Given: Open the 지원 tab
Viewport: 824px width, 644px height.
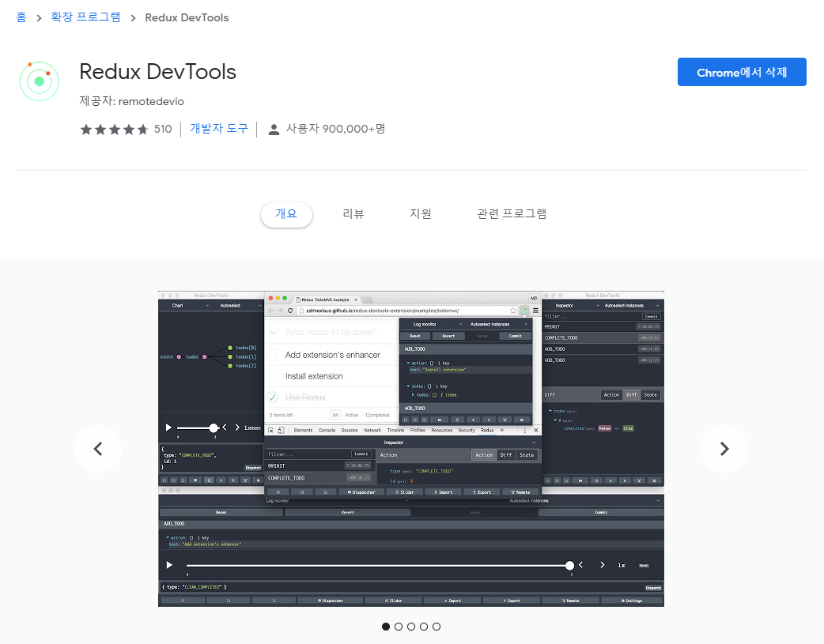Looking at the screenshot, I should 421,214.
